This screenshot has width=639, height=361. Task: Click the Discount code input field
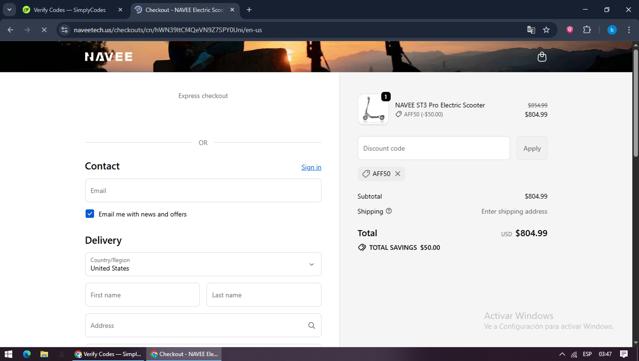point(434,148)
